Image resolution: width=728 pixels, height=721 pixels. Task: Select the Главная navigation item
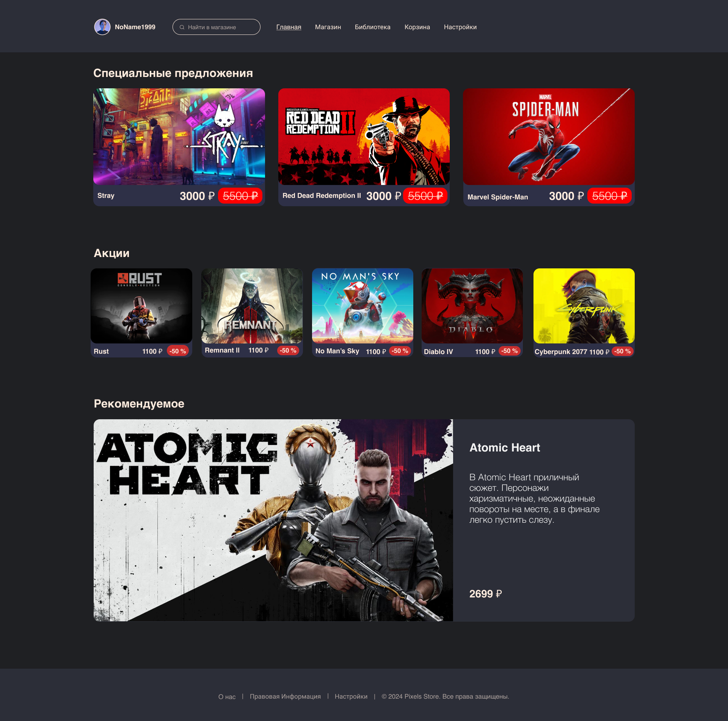289,27
